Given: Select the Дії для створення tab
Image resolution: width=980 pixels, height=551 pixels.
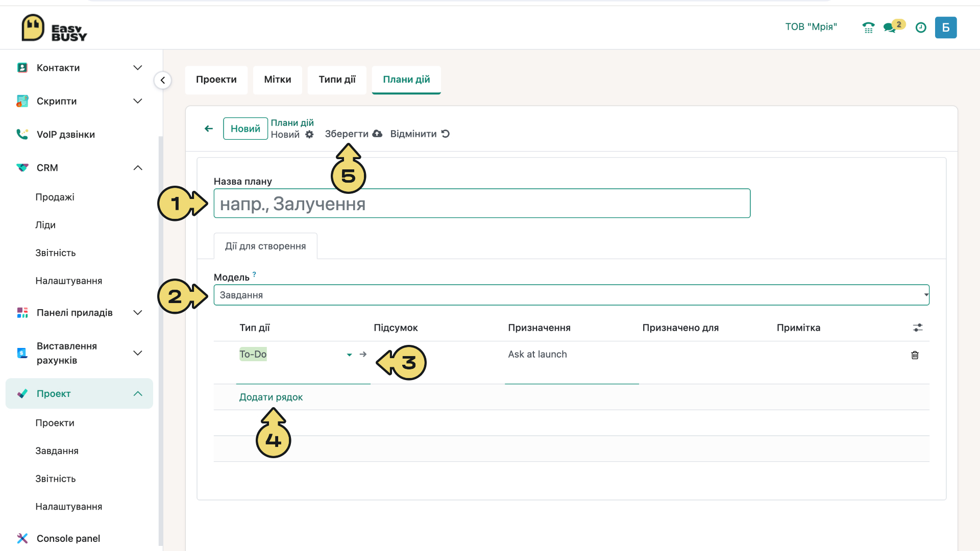Looking at the screenshot, I should pyautogui.click(x=265, y=246).
